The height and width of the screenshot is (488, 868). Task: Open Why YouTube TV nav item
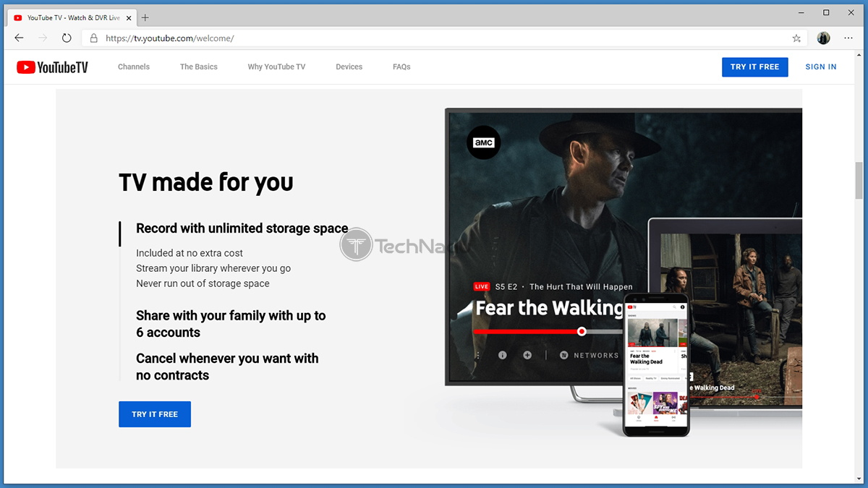(x=276, y=67)
